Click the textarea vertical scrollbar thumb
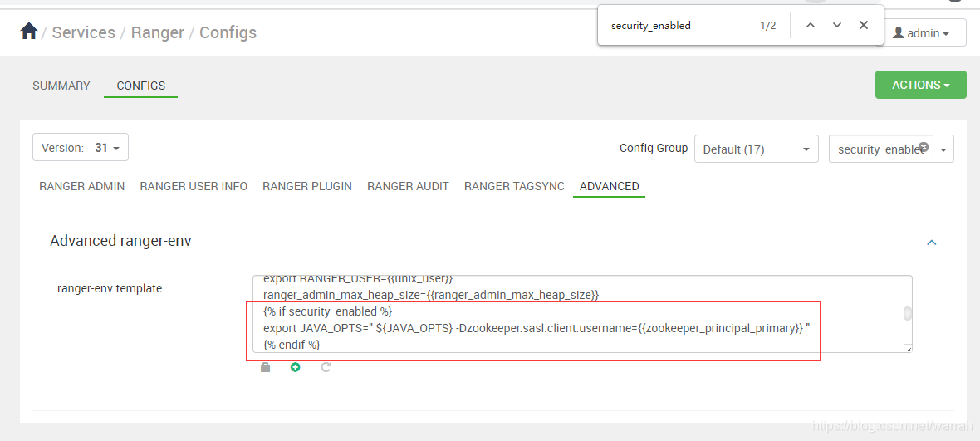 pos(908,314)
